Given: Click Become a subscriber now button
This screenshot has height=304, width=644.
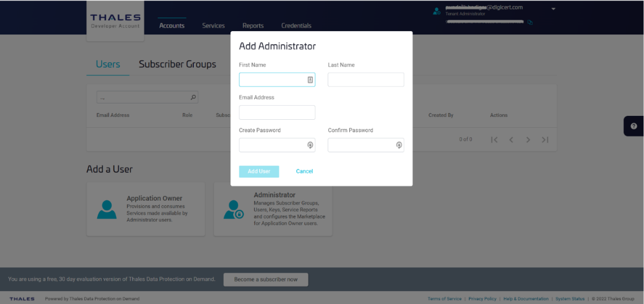Looking at the screenshot, I should point(266,280).
